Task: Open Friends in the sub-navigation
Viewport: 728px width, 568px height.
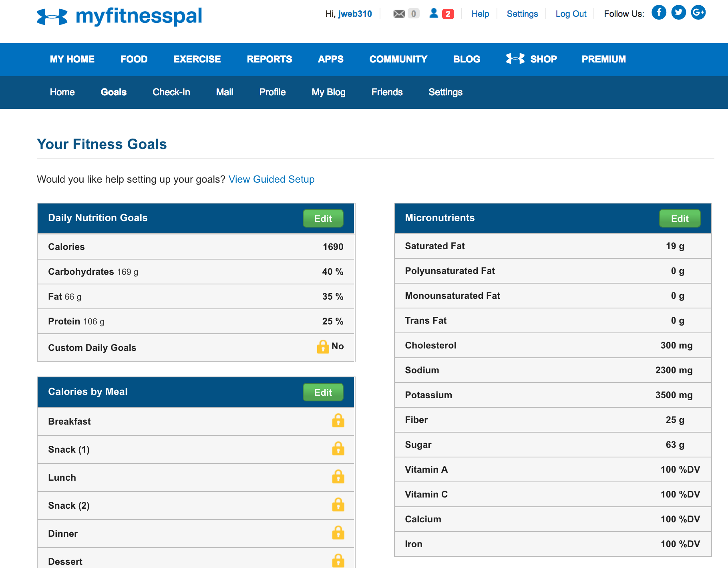Action: (387, 92)
